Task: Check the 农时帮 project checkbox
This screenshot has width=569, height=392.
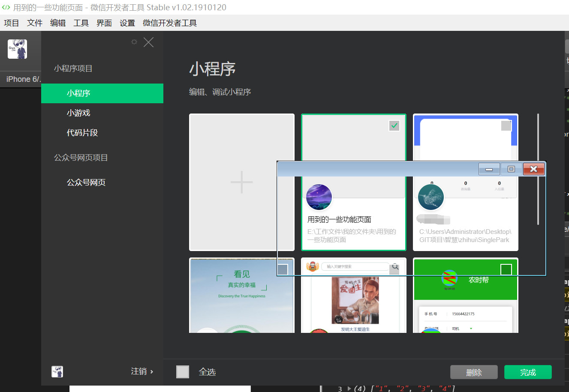Action: pos(506,269)
